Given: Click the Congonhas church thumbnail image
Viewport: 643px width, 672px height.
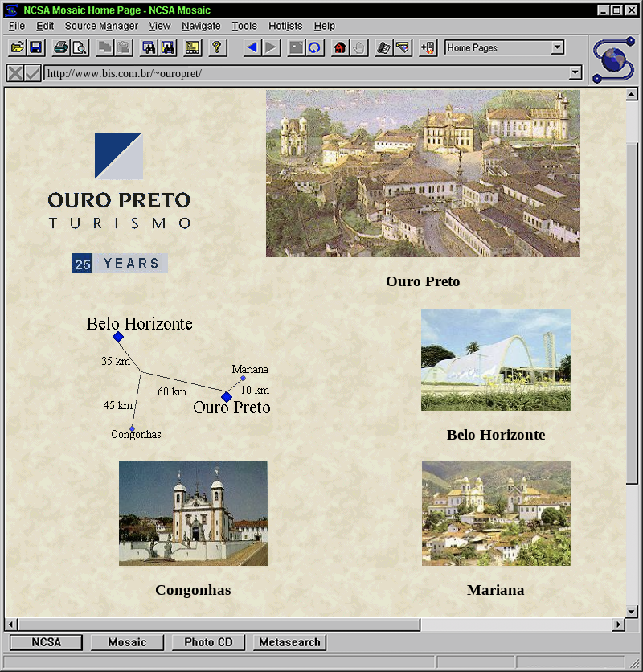Looking at the screenshot, I should coord(193,513).
